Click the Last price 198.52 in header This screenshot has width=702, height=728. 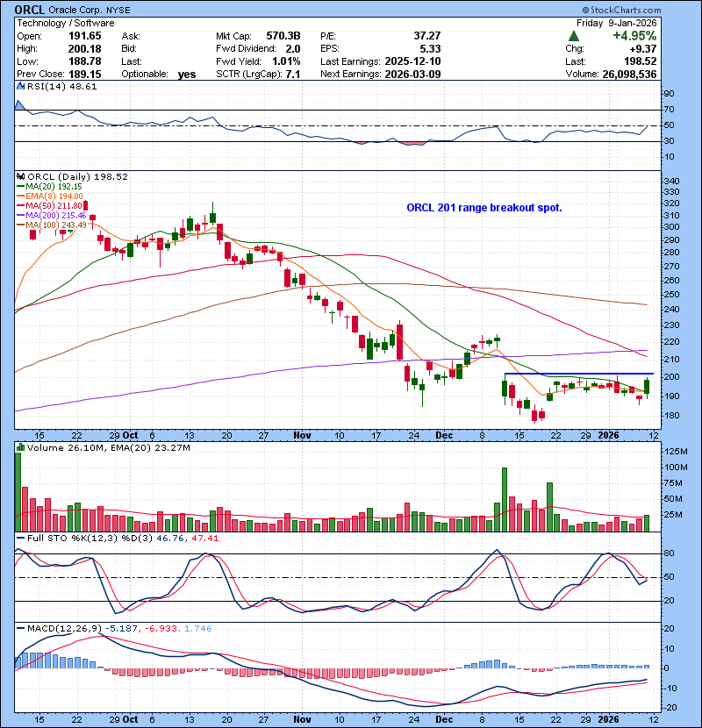pos(640,61)
